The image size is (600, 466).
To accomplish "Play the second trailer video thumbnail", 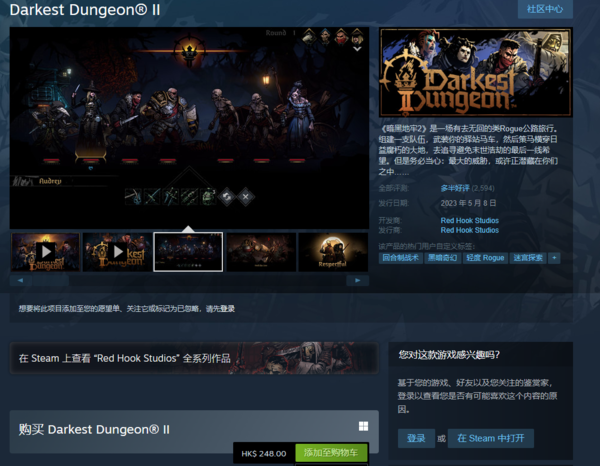I will click(117, 252).
